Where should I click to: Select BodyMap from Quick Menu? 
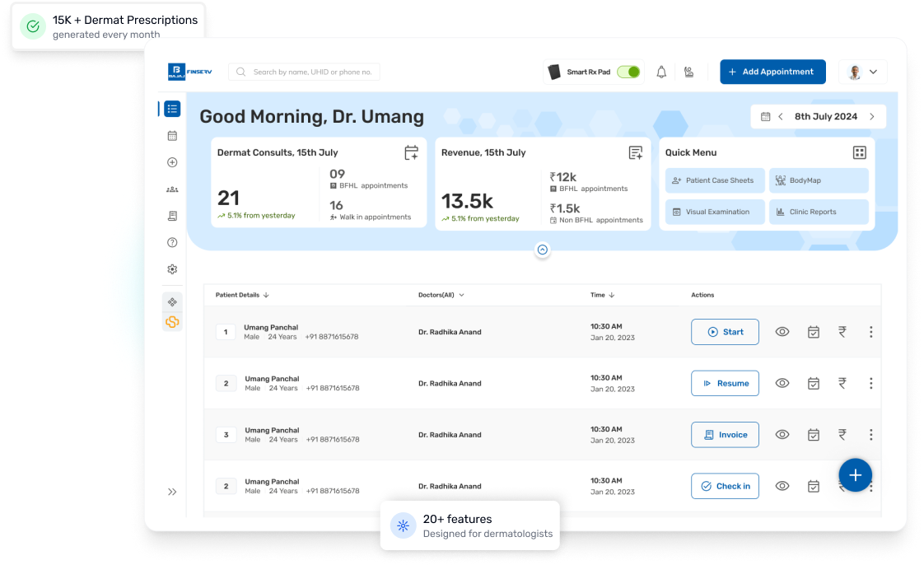[x=818, y=180]
